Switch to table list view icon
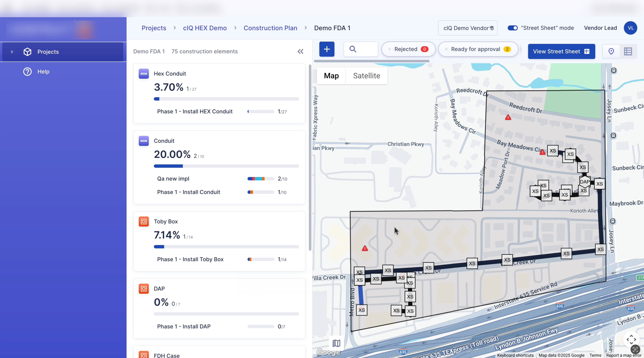644x358 pixels. (x=628, y=52)
